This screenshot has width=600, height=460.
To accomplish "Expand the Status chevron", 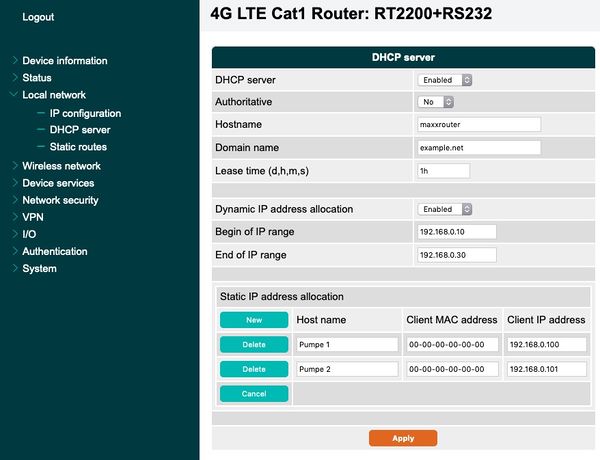I will pyautogui.click(x=15, y=77).
